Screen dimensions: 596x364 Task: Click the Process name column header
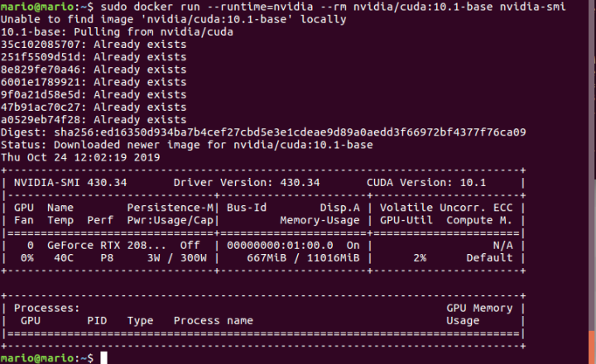coord(214,321)
